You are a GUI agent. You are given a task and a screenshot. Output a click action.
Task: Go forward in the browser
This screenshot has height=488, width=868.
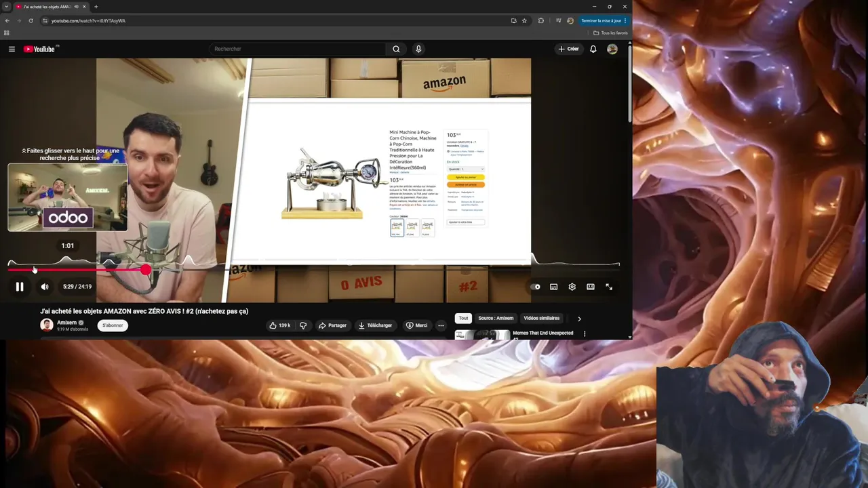click(18, 21)
